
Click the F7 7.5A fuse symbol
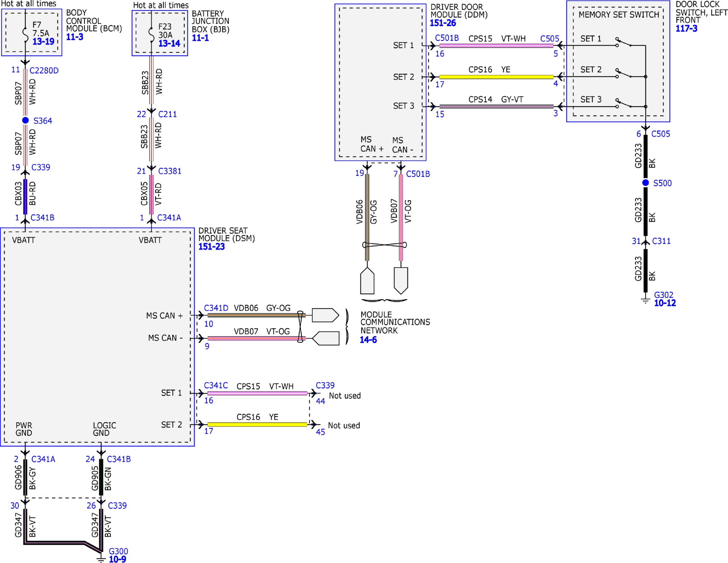tap(25, 34)
